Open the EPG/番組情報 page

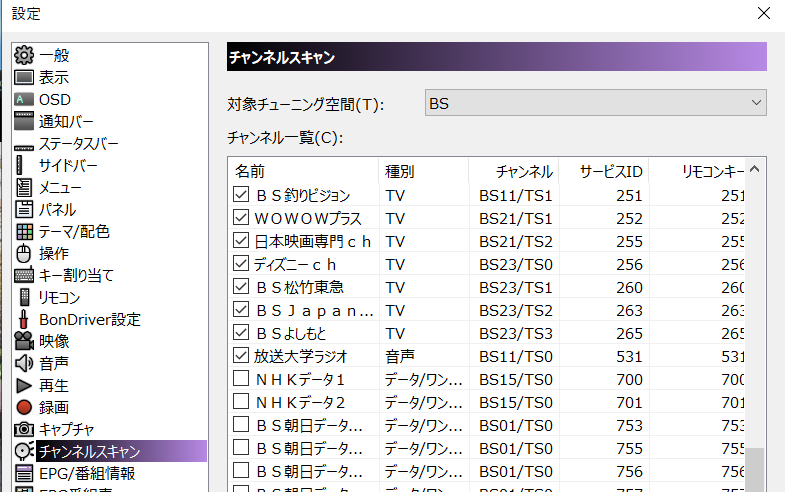point(87,473)
